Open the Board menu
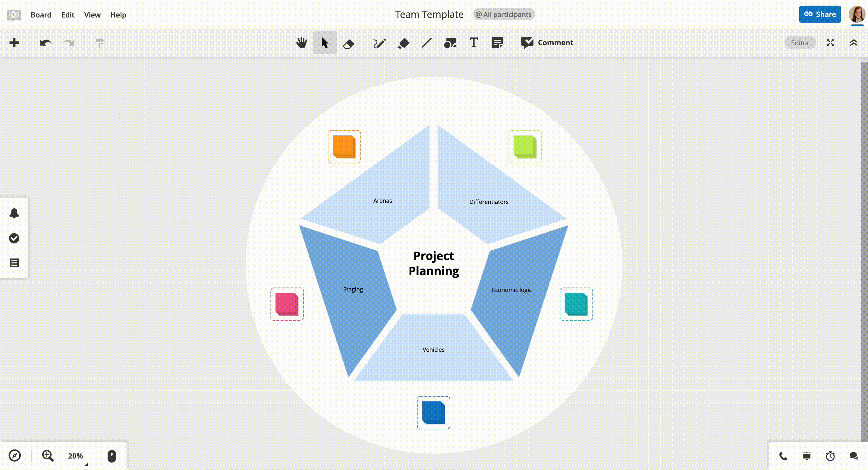This screenshot has width=868, height=470. coord(41,15)
